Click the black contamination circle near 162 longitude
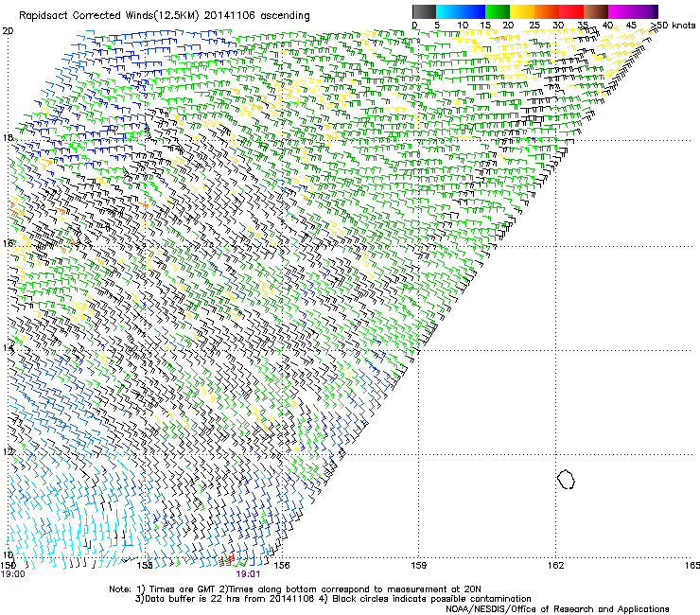700x615 pixels. pyautogui.click(x=566, y=479)
